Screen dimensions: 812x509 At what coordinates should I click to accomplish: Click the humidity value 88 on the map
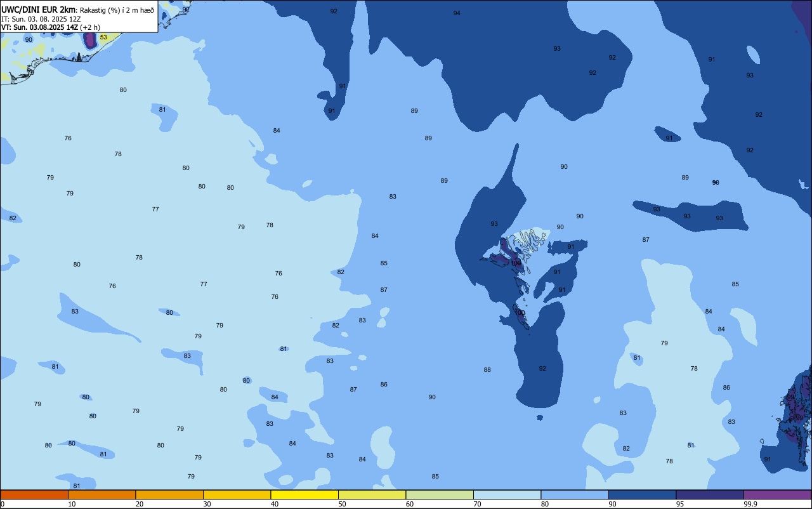click(487, 370)
